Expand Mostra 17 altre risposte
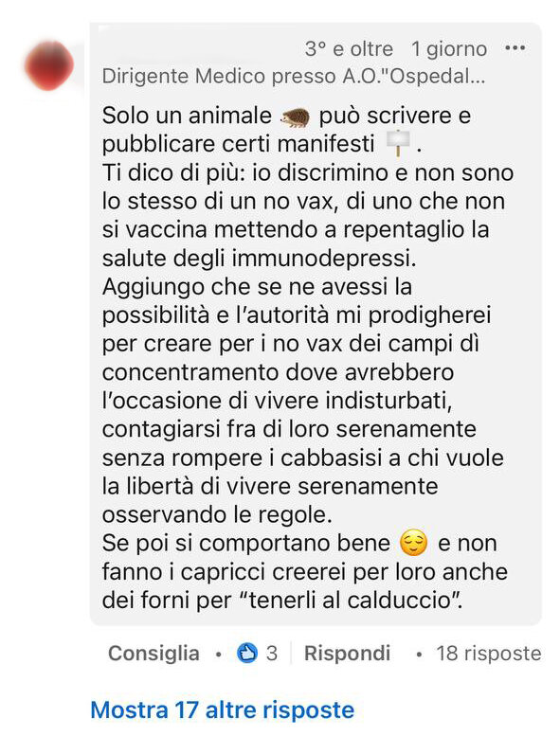Viewport: 560px width, 736px height. pyautogui.click(x=223, y=709)
